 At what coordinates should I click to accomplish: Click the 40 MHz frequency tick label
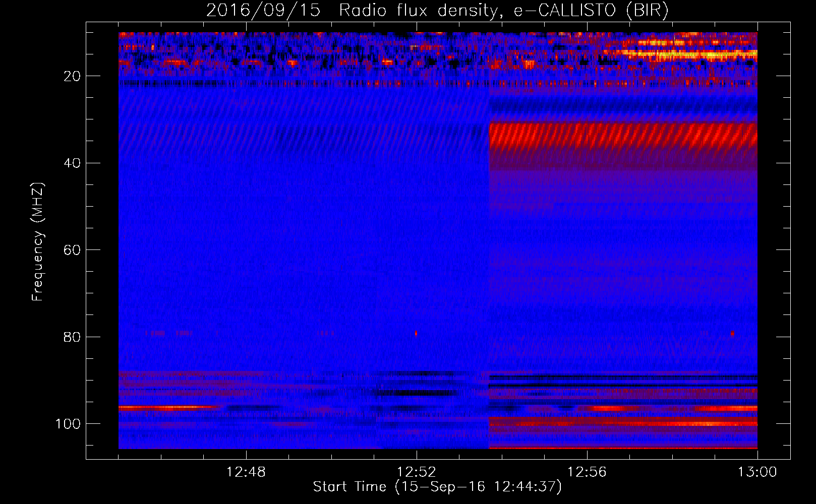click(72, 163)
